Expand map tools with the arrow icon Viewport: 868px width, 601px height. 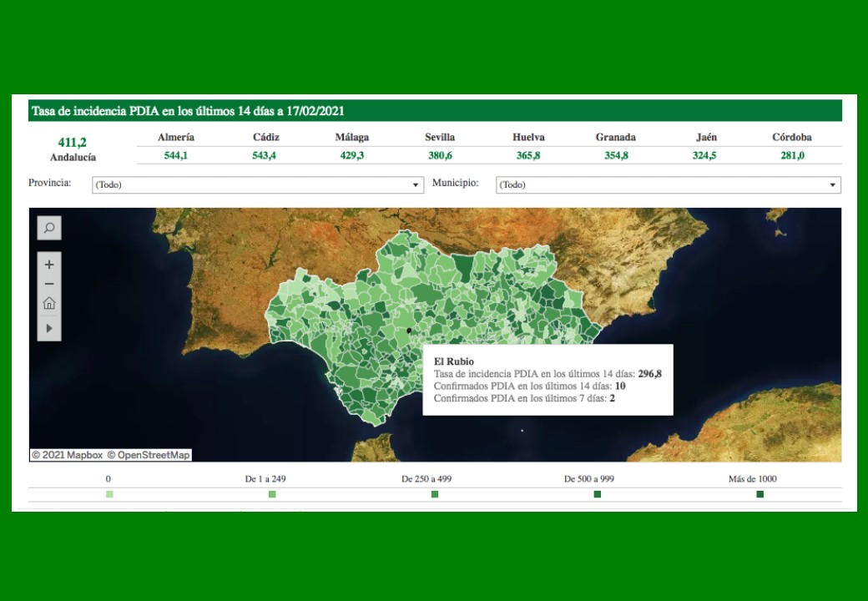49,328
